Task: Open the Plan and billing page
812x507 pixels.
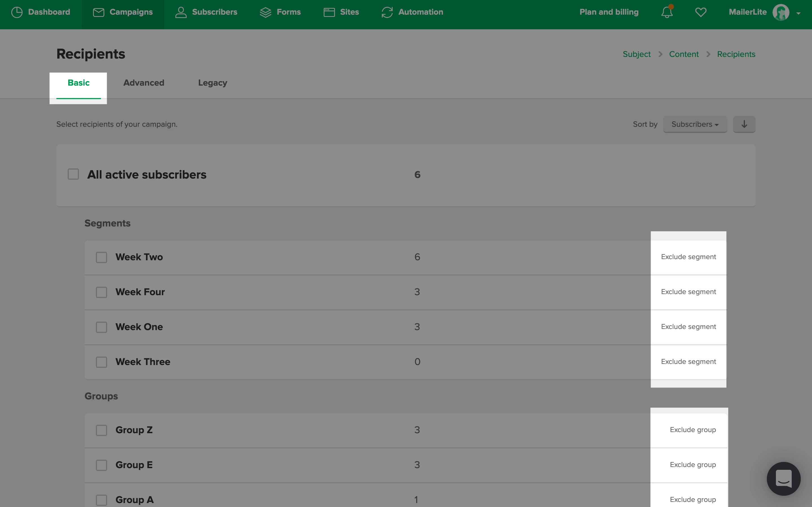Action: (609, 12)
